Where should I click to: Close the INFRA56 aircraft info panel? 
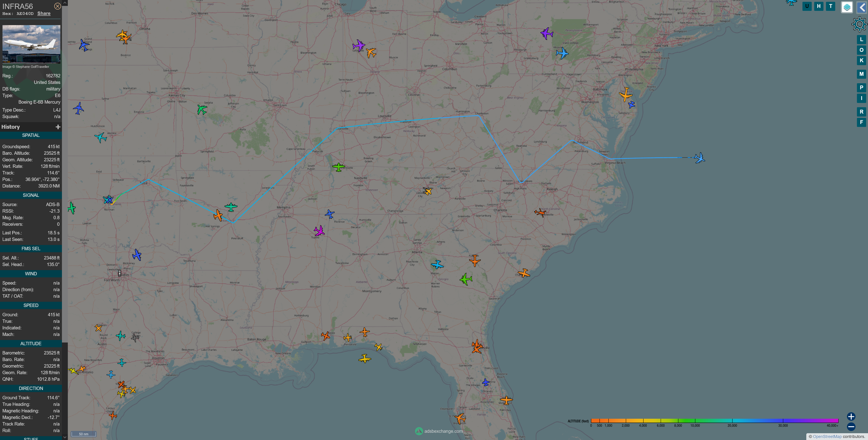click(x=58, y=6)
